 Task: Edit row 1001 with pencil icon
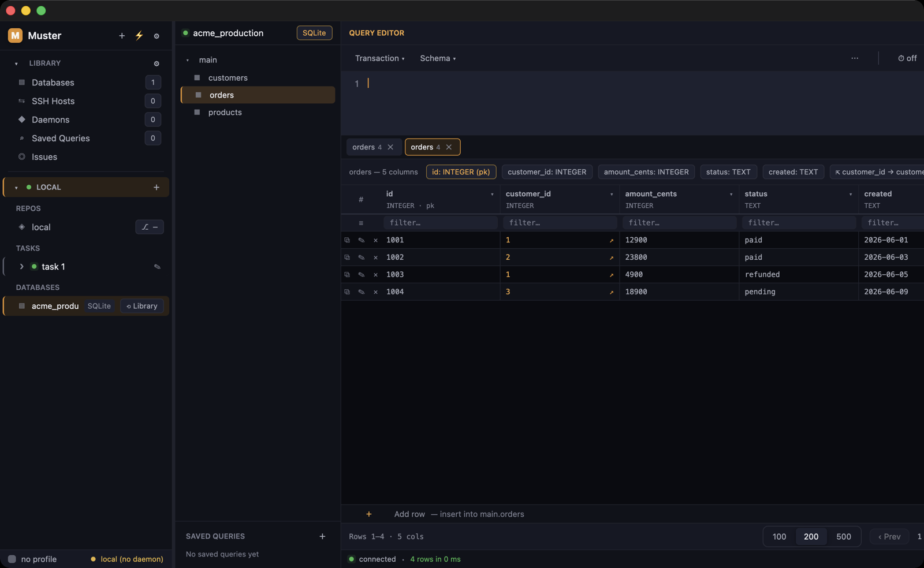click(x=362, y=240)
